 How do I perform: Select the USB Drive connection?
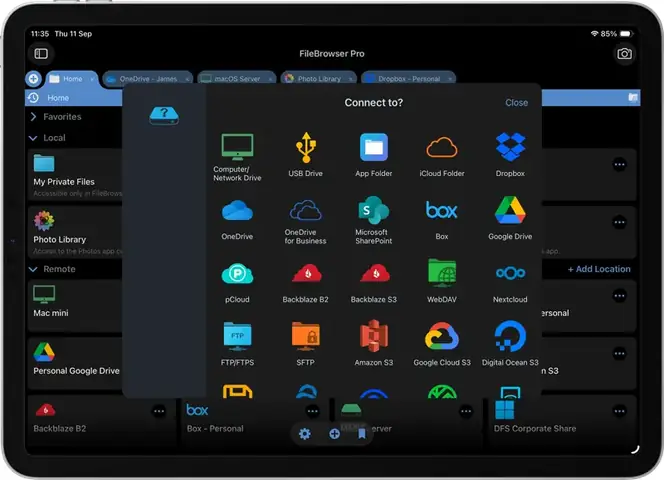[x=305, y=155]
